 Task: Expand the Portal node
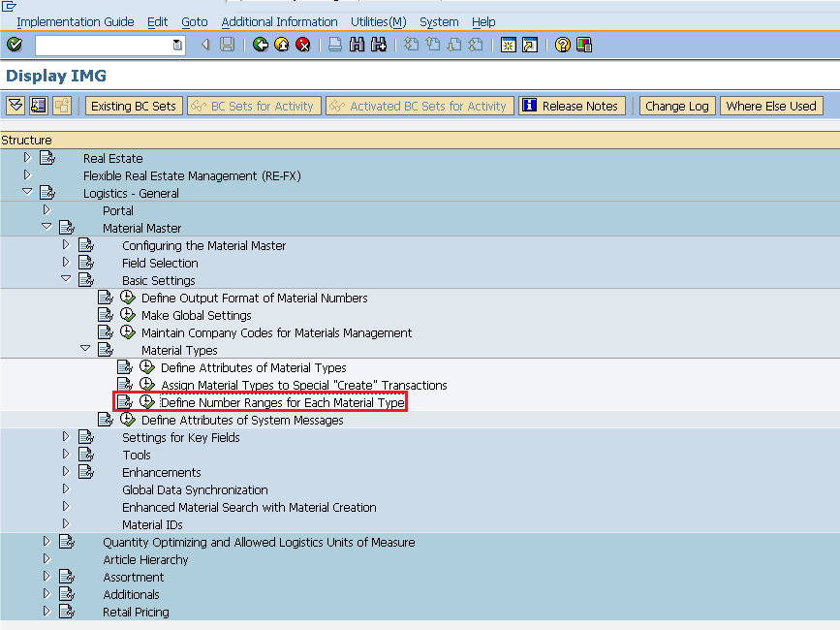(47, 210)
